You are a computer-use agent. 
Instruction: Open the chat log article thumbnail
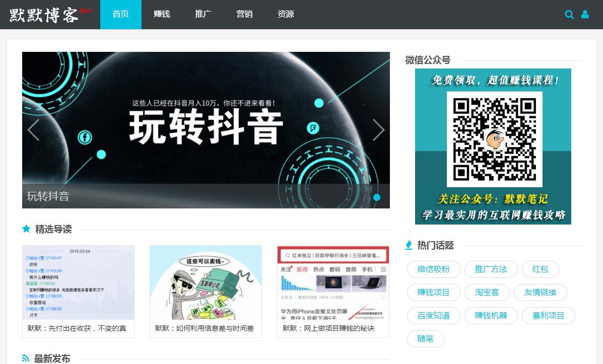[x=79, y=282]
